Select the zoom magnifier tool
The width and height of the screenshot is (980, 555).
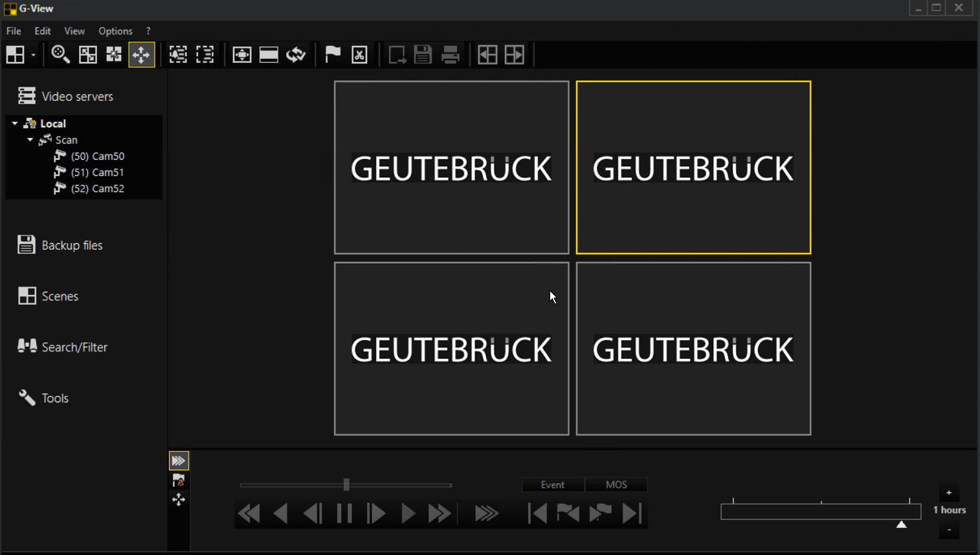(x=60, y=55)
